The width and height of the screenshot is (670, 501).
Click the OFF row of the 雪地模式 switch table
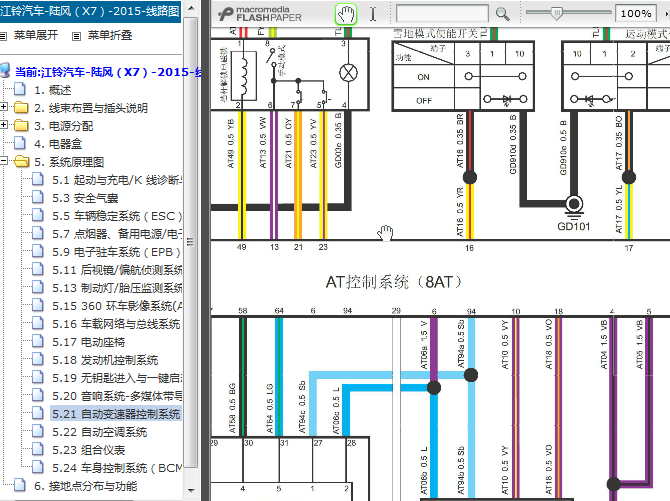pos(463,100)
